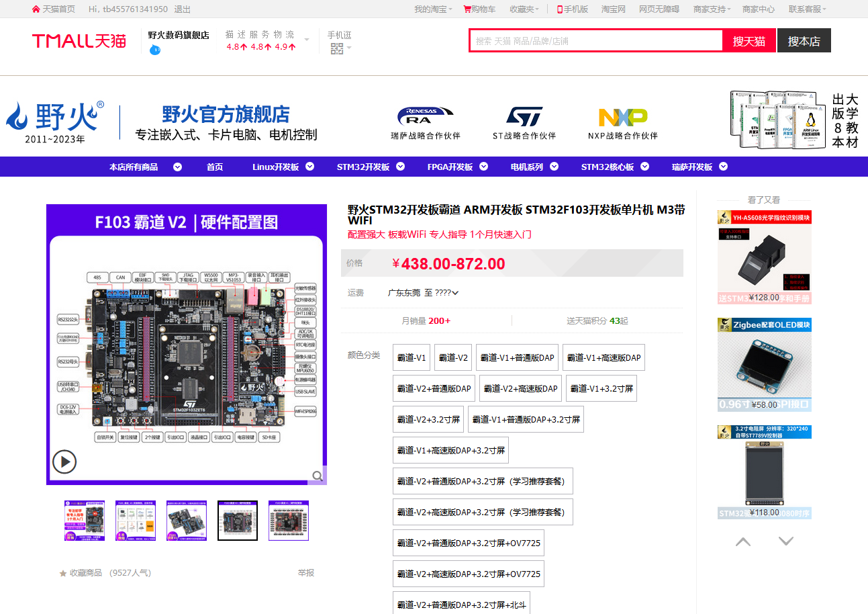868x614 pixels.
Task: Click the red mobile phone icon
Action: [x=560, y=9]
